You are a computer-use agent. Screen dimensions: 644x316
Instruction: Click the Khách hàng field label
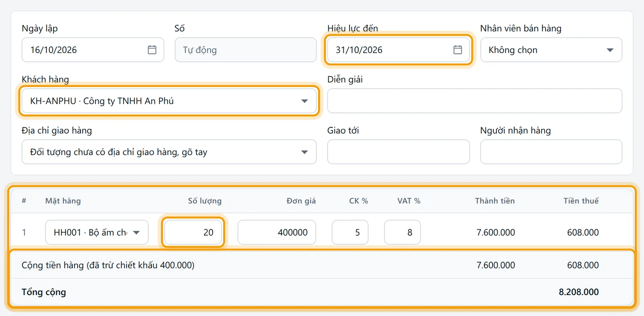[x=45, y=79]
